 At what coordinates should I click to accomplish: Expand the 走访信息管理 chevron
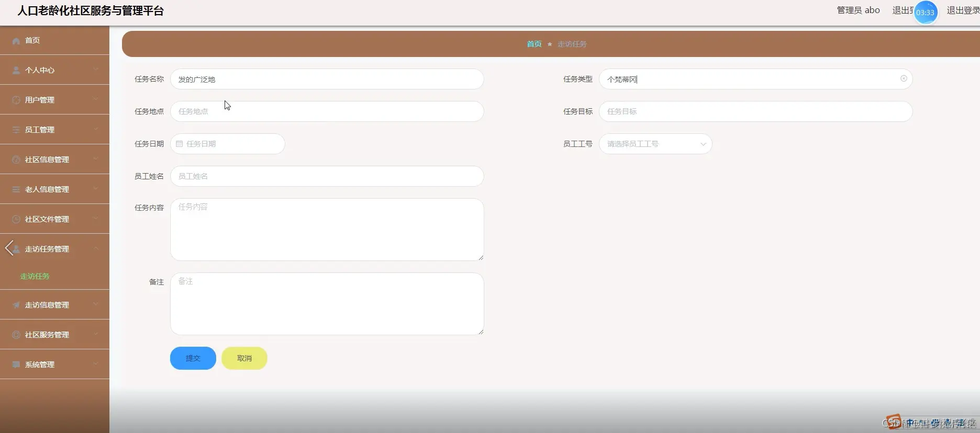96,304
